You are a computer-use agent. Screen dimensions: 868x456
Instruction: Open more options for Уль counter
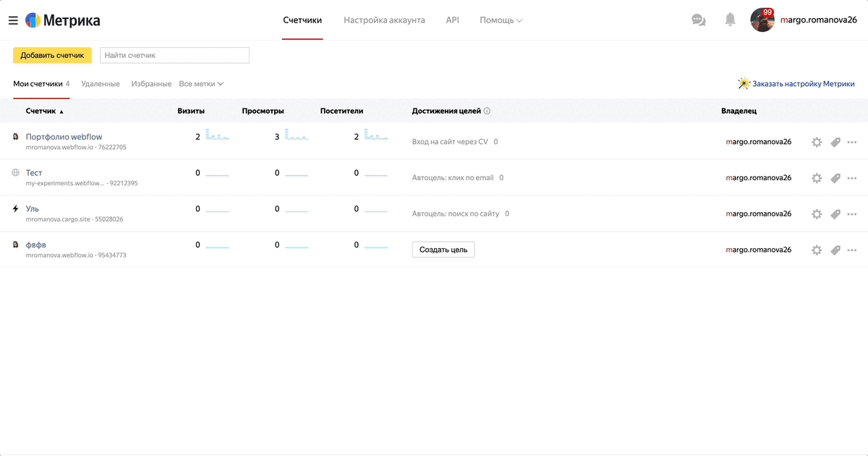coord(852,214)
